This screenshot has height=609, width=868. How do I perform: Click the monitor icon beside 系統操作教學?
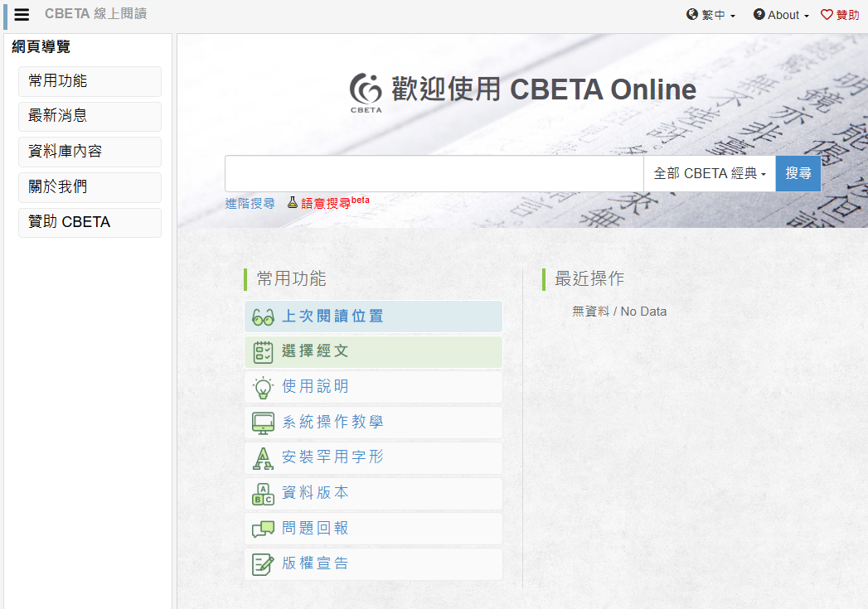(263, 423)
